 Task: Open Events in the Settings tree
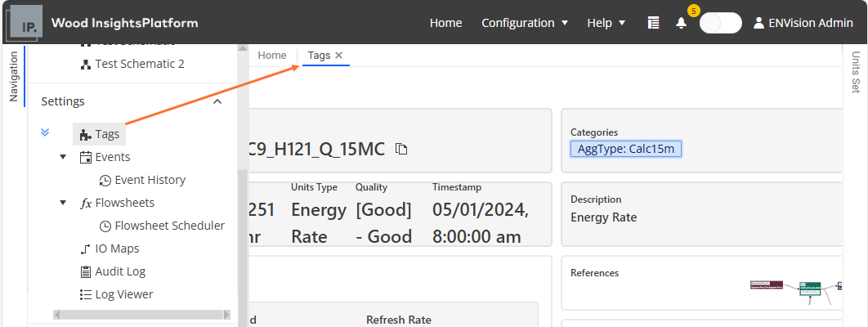click(x=112, y=157)
